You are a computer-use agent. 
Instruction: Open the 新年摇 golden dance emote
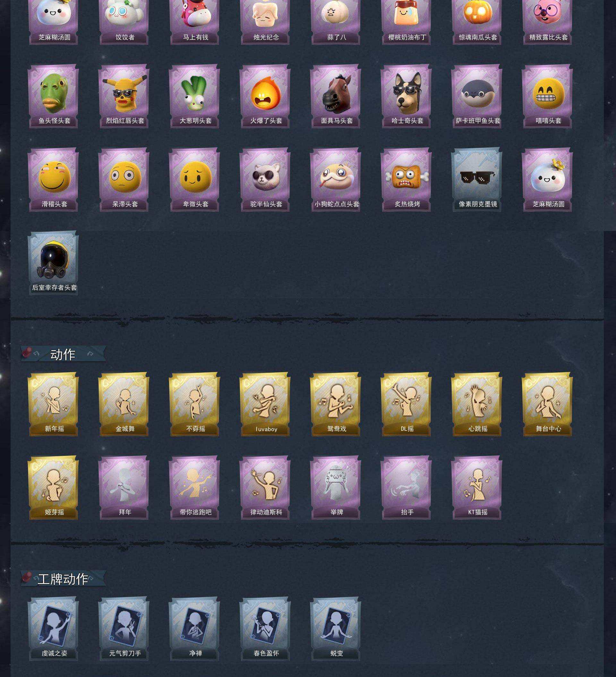pyautogui.click(x=53, y=404)
